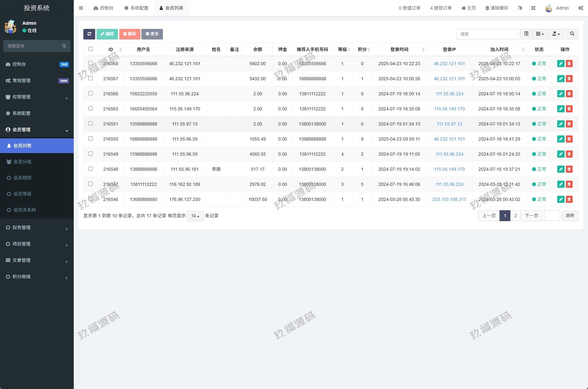588x389 pixels.
Task: Click the fullscreen toggle icon
Action: tap(533, 8)
